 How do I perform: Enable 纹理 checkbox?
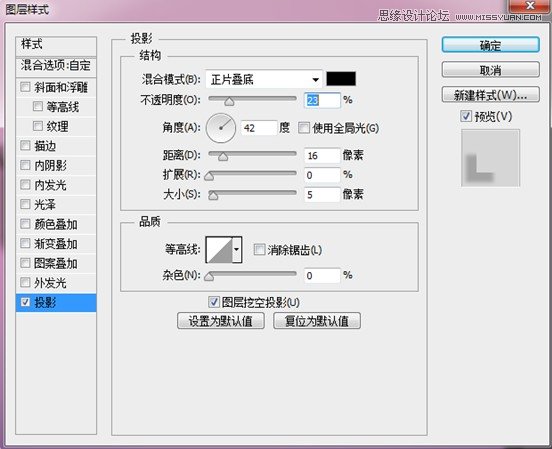37,126
